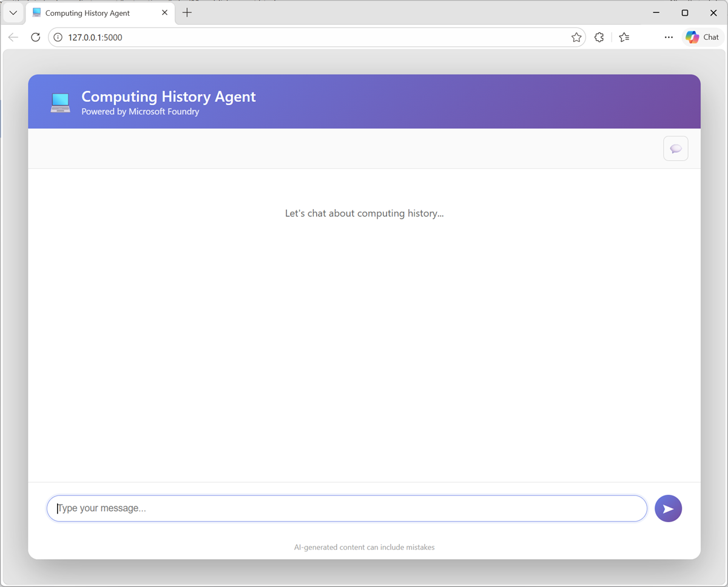728x587 pixels.
Task: Open Browser essentials from the toolbar
Action: click(599, 37)
